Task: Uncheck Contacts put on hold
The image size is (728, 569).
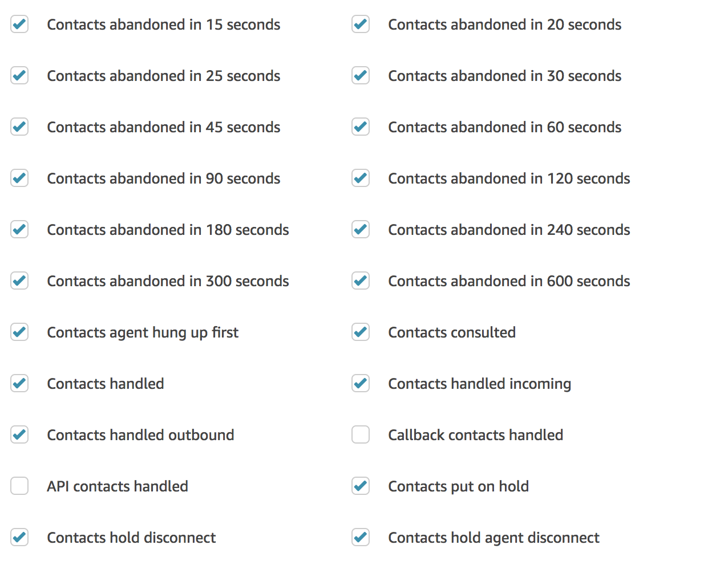Action: [361, 486]
